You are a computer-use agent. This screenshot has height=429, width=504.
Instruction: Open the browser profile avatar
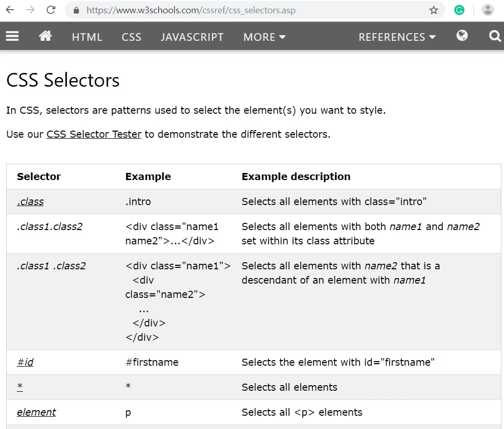coord(488,10)
